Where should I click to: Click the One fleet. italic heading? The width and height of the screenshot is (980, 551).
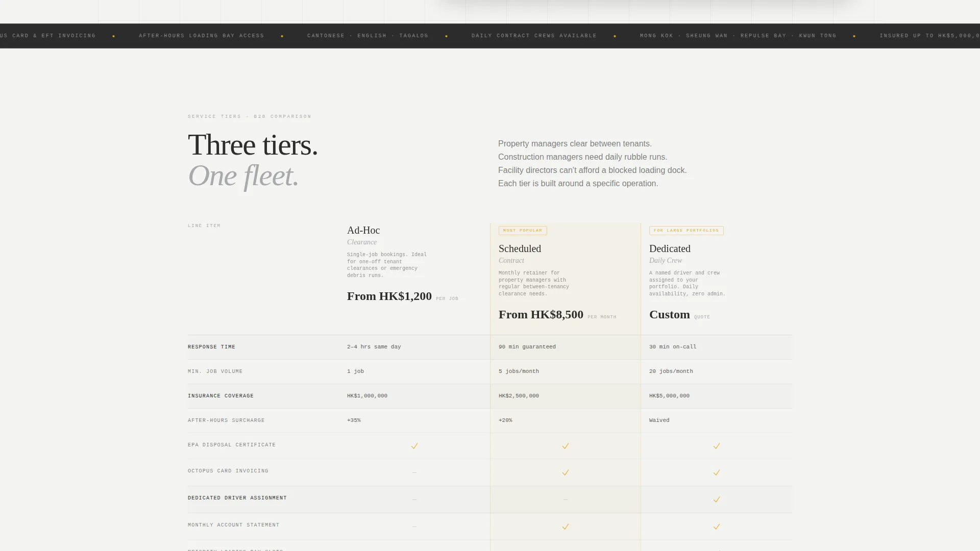(x=243, y=176)
